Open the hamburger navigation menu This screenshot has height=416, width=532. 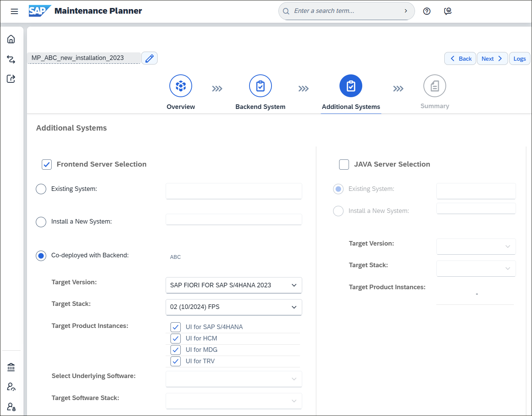click(14, 11)
